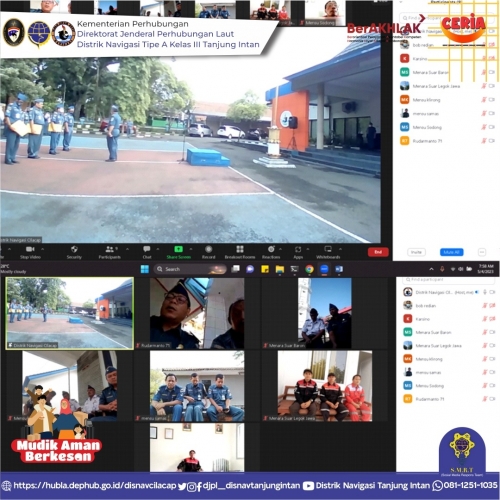
Task: Expand the caret next to Stop Video
Action: (42, 249)
